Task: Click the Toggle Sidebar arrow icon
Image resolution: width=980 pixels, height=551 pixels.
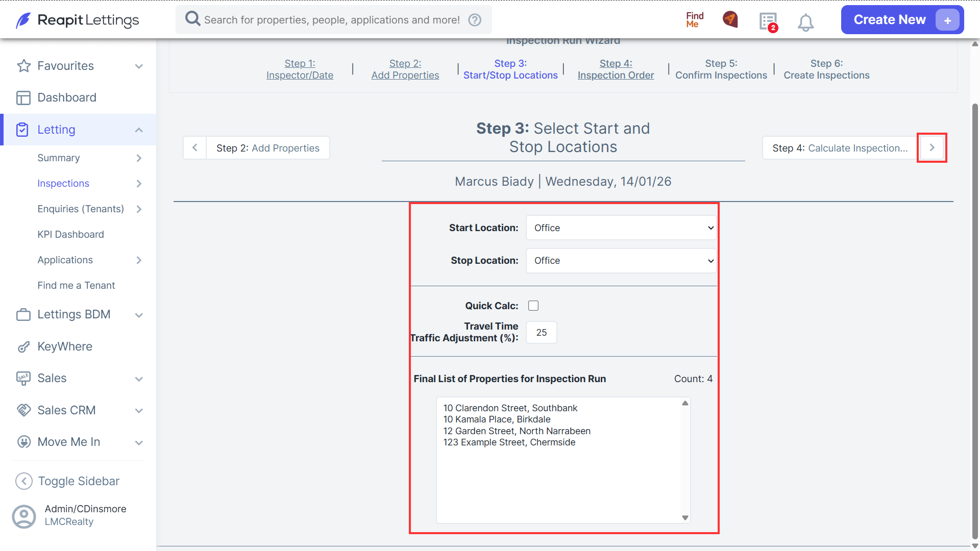Action: coord(24,481)
